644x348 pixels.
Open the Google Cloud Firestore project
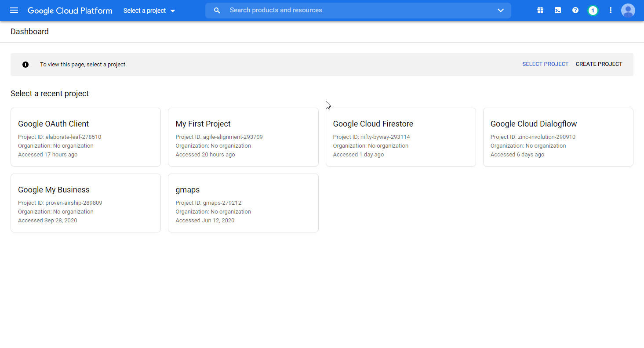(400, 137)
